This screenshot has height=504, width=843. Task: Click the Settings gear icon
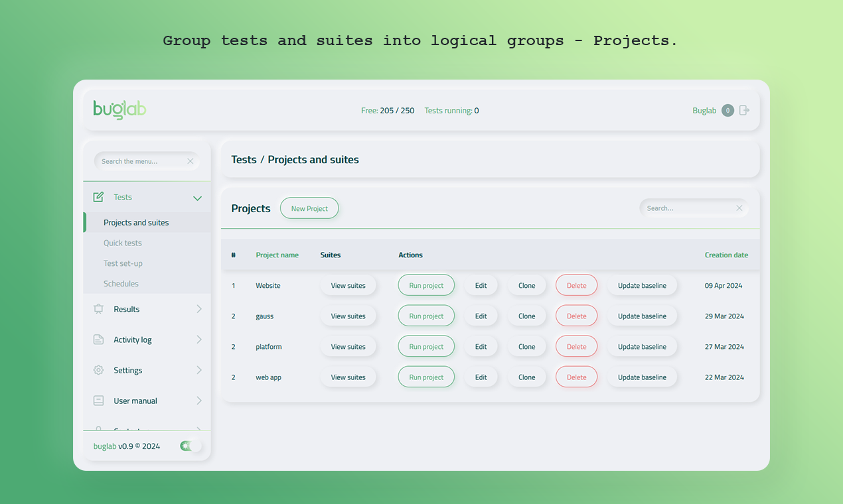pyautogui.click(x=98, y=370)
